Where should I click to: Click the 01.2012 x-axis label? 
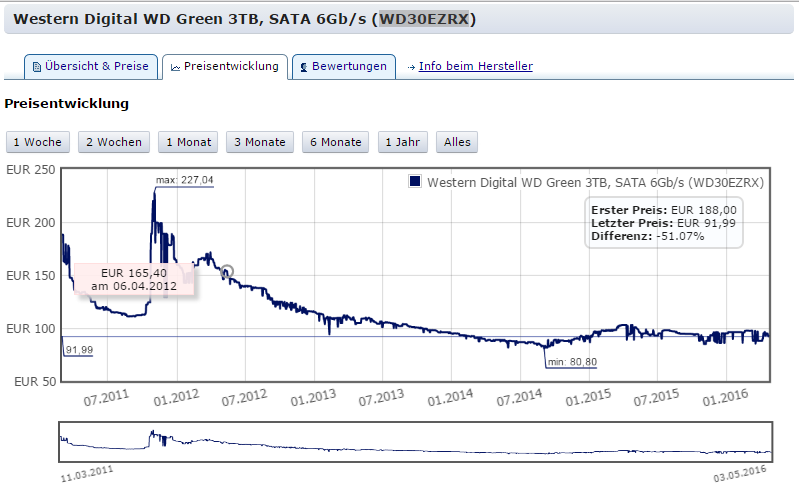176,398
